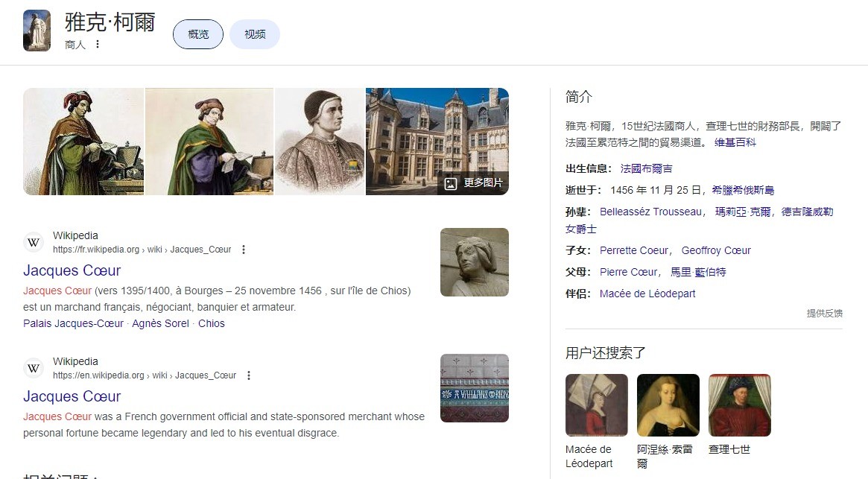
Task: Select the 概览 tab
Action: [198, 34]
